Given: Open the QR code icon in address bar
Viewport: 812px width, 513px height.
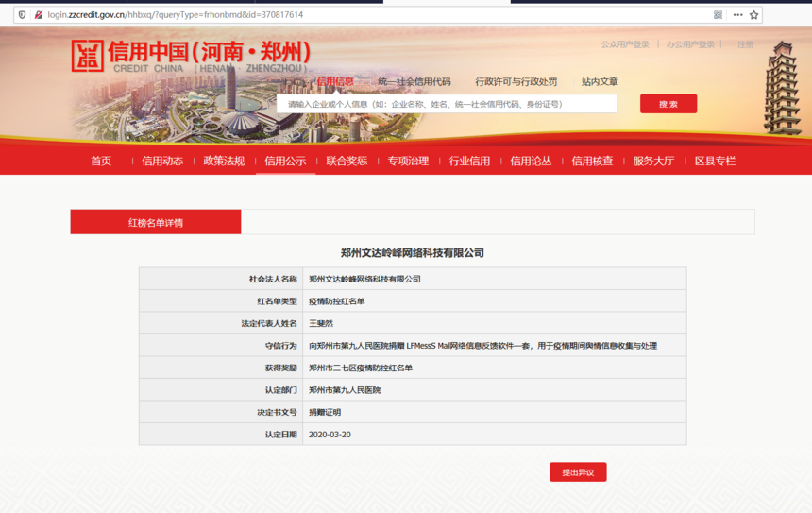Looking at the screenshot, I should click(718, 15).
